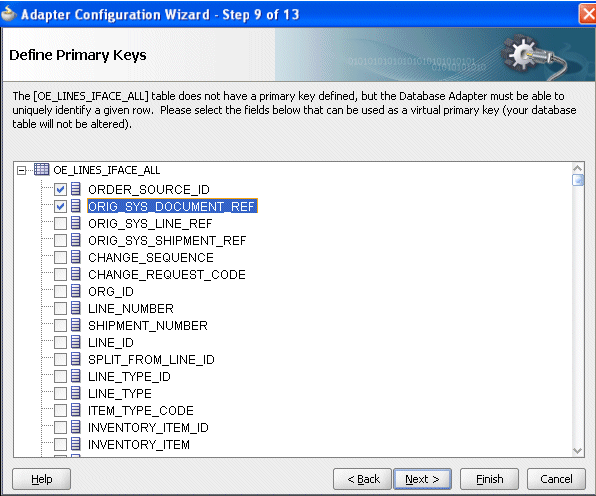Click the column icon beside CHANGE_REQUEST_CODE
The height and width of the screenshot is (496, 596).
pos(76,274)
